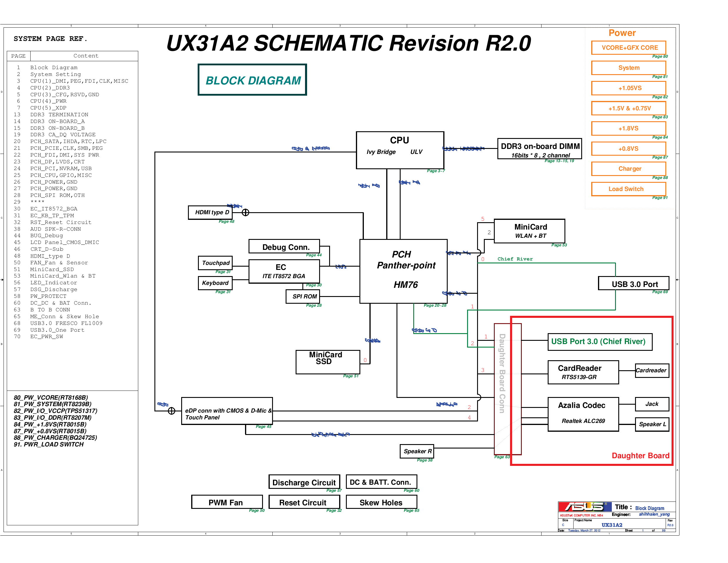The image size is (728, 563).
Task: Select the BLOCK DIAGRAM title tab
Action: [x=252, y=80]
